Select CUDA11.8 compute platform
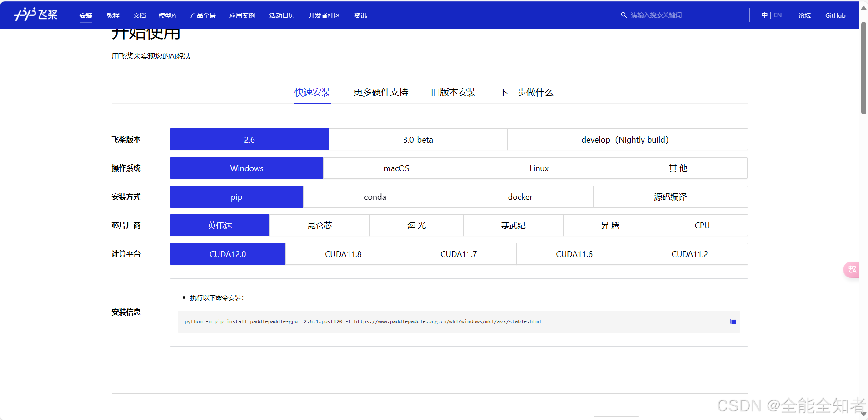 pos(343,254)
